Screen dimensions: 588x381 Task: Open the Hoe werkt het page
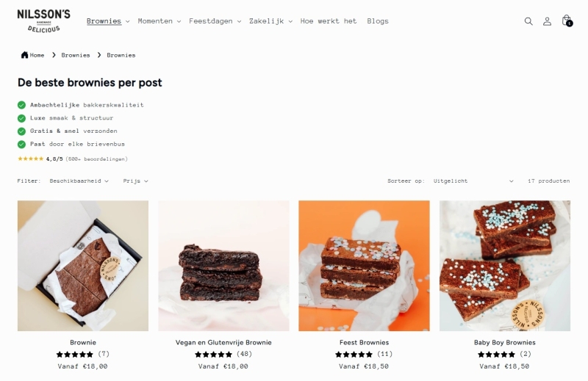coord(329,21)
